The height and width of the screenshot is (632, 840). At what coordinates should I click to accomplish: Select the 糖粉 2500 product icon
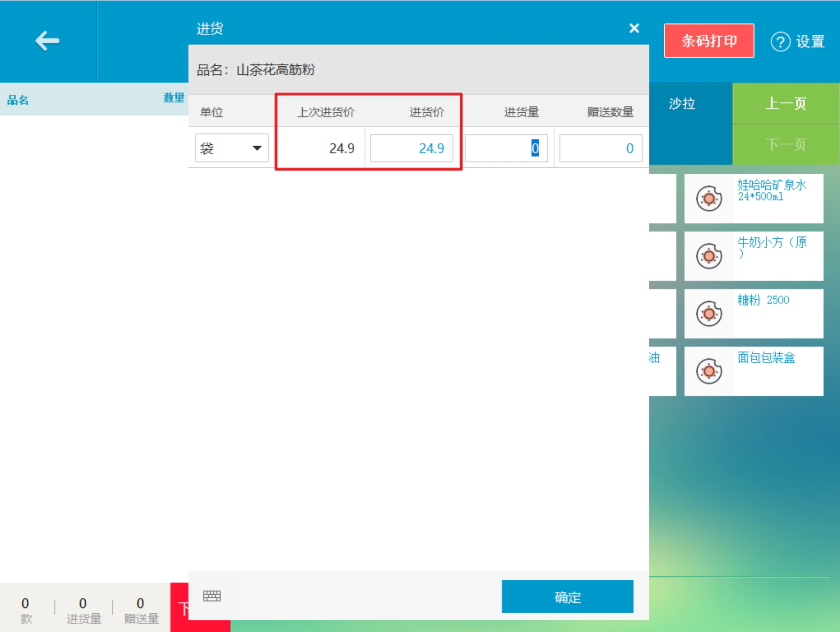click(709, 313)
